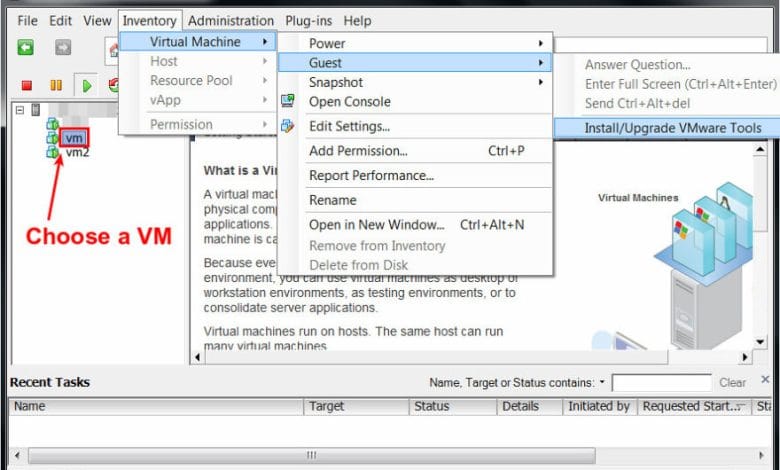Expand the Virtual Machine submenu
Image resolution: width=780 pixels, height=470 pixels.
(197, 42)
